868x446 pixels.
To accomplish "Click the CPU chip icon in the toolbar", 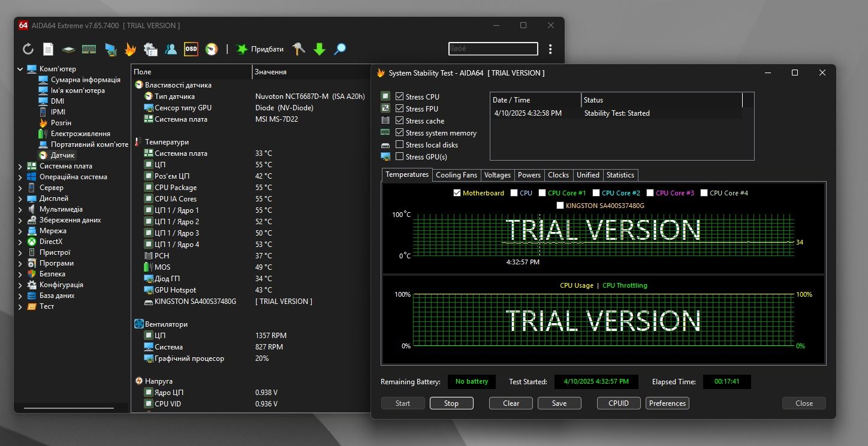I will 68,49.
